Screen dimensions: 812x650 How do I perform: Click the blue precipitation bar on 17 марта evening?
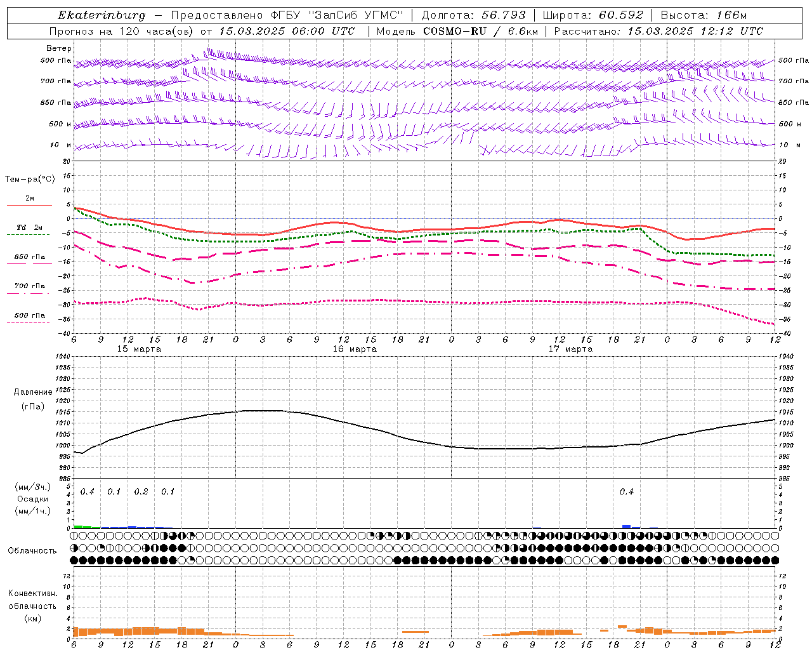coord(627,526)
